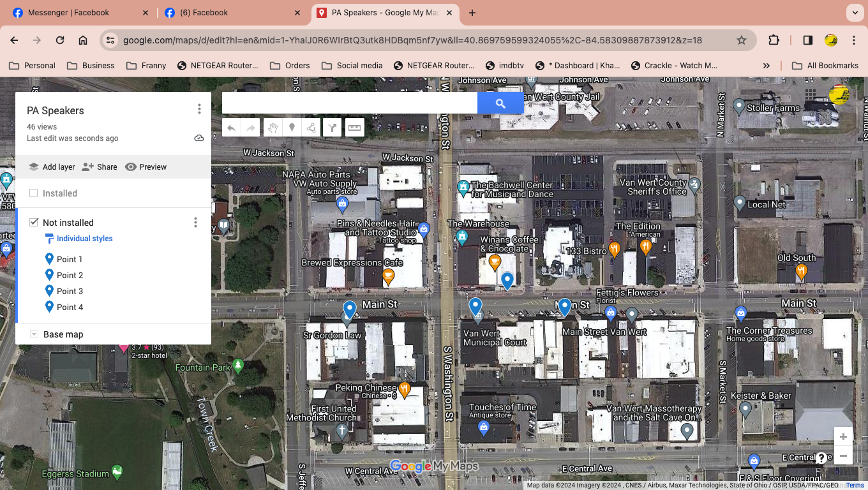Open the Franny bookmarks folder
Image resolution: width=868 pixels, height=490 pixels.
(146, 65)
